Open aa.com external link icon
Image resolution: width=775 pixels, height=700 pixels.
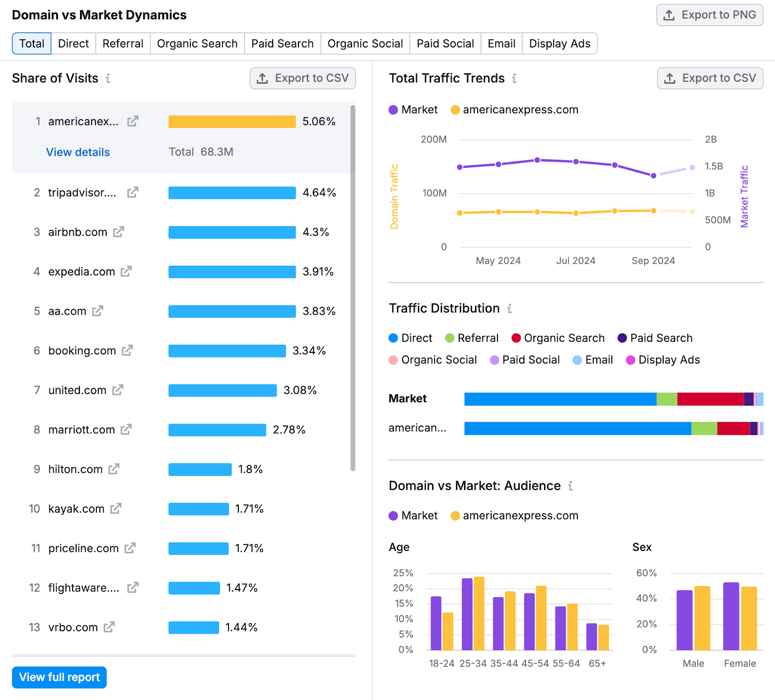[98, 311]
